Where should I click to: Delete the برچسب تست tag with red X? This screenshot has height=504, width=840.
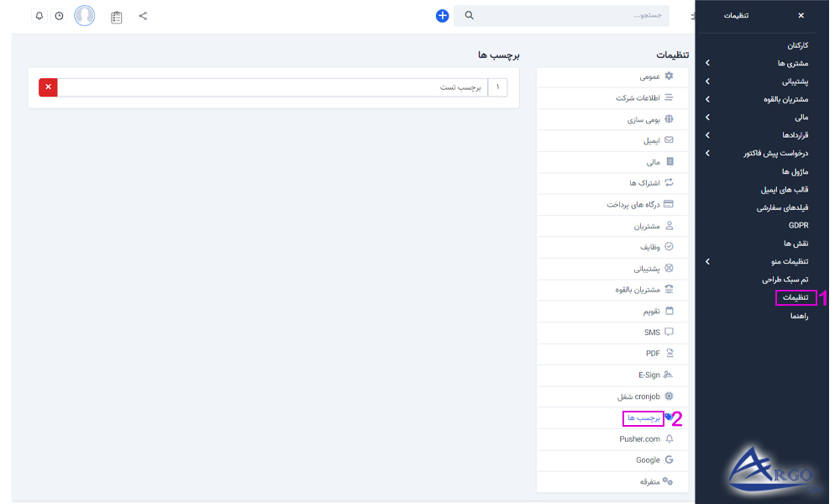[48, 87]
